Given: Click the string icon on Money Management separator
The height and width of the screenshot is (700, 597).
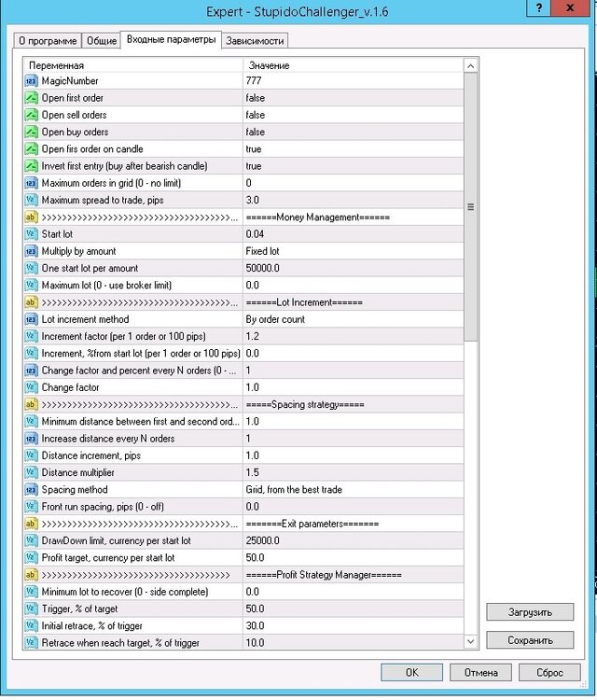Looking at the screenshot, I should 31,217.
